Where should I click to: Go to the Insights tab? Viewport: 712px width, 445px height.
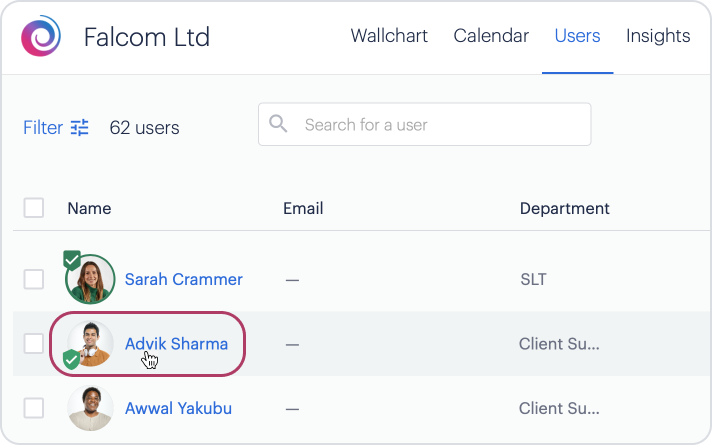tap(658, 36)
